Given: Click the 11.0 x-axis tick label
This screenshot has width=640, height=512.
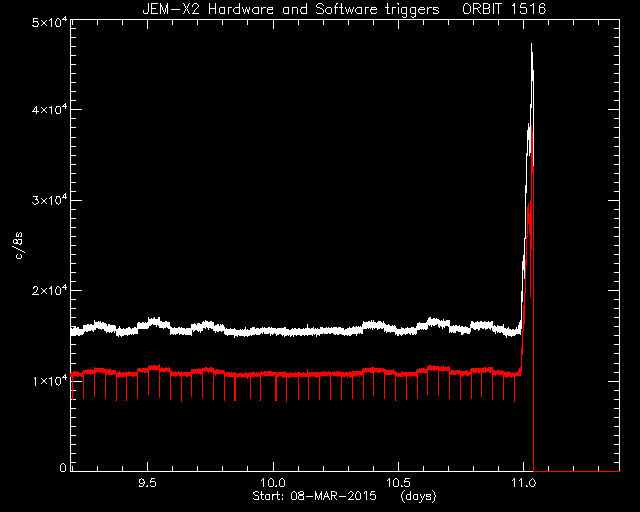Looking at the screenshot, I should pyautogui.click(x=524, y=483).
